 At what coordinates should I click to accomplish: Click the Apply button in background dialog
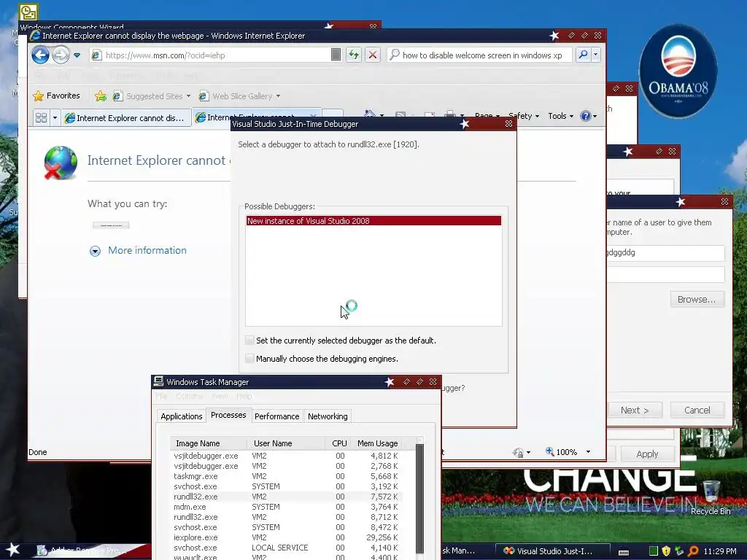647,454
